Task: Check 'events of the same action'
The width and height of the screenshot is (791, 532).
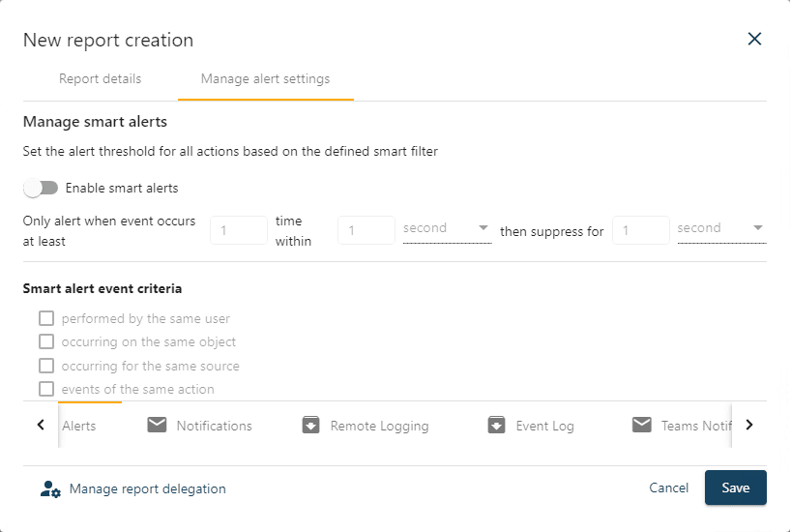Action: point(46,389)
